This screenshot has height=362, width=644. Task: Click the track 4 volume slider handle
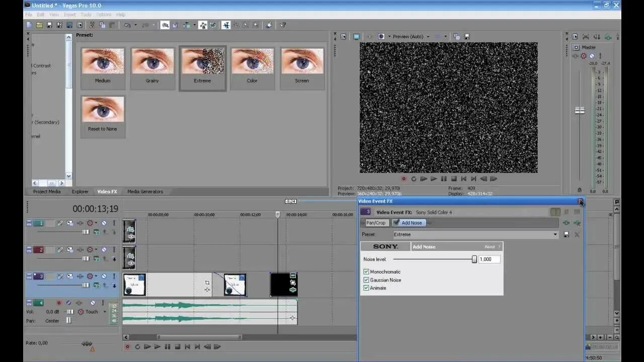[69, 312]
